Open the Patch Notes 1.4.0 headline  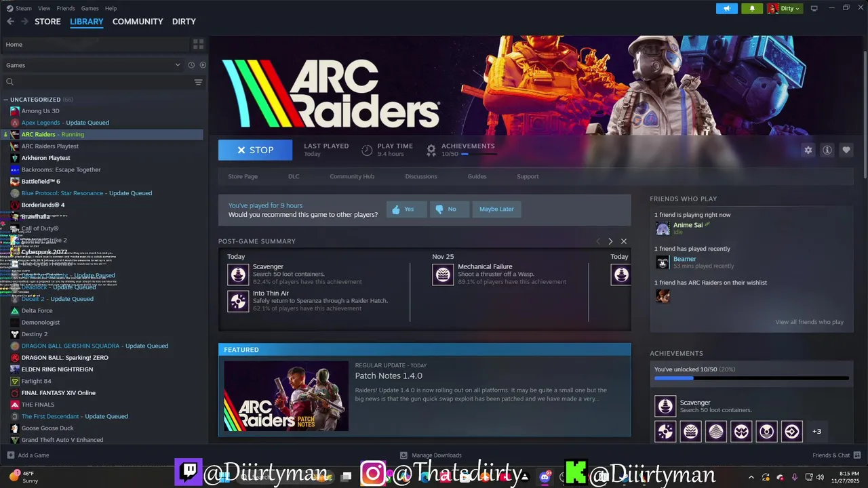389,375
